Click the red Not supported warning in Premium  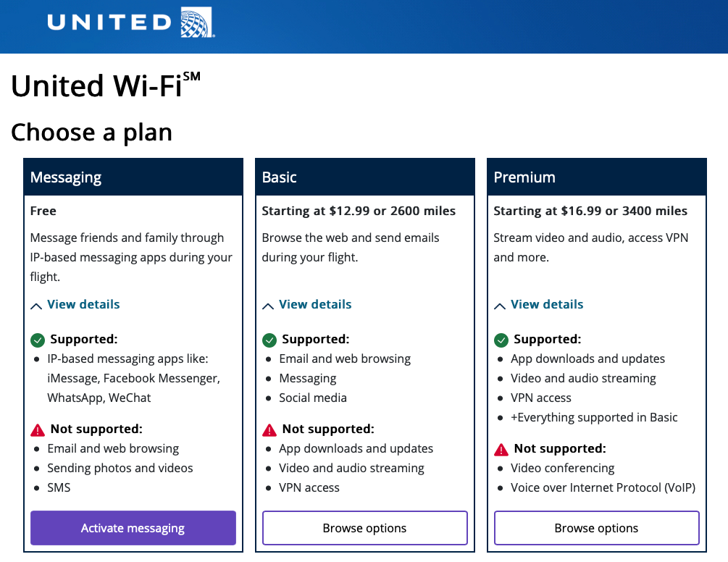tap(501, 449)
